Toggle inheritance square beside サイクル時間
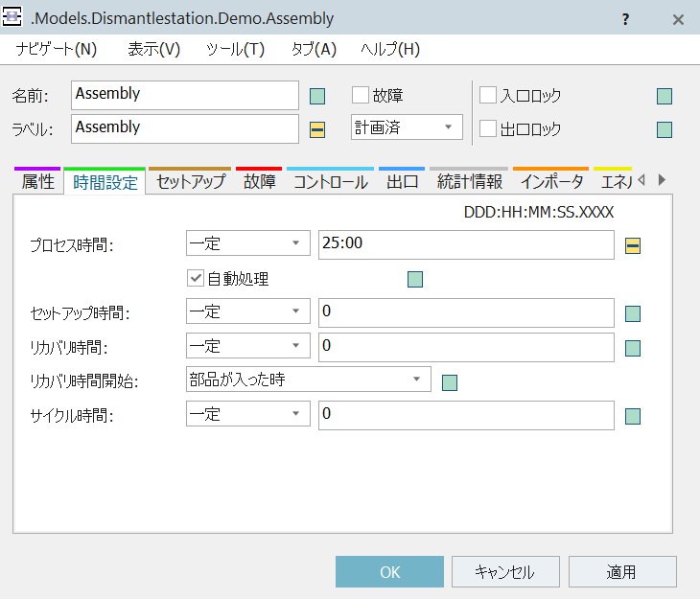This screenshot has height=599, width=700. (x=633, y=417)
